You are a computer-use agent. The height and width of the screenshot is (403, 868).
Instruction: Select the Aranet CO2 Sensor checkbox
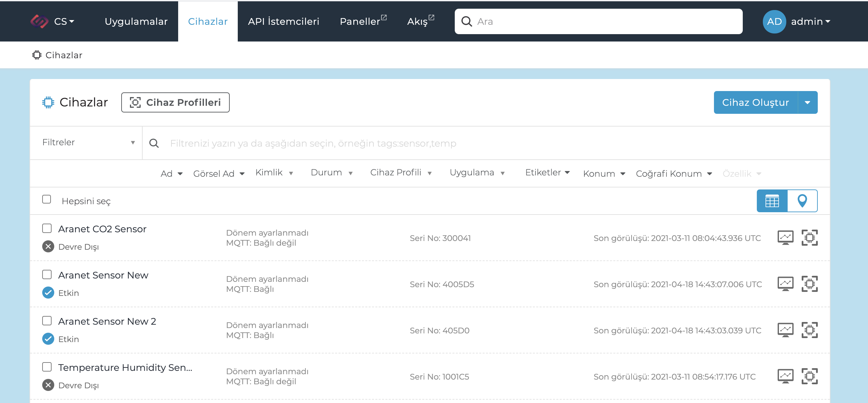(47, 229)
